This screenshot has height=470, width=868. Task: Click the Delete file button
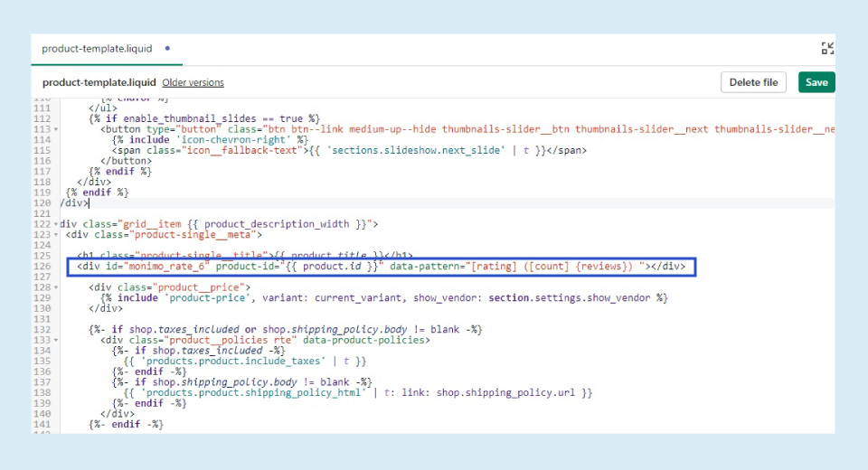coord(753,82)
